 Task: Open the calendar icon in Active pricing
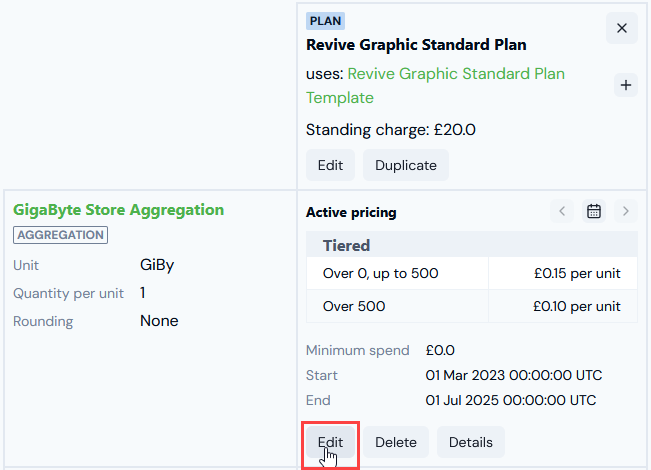tap(594, 211)
